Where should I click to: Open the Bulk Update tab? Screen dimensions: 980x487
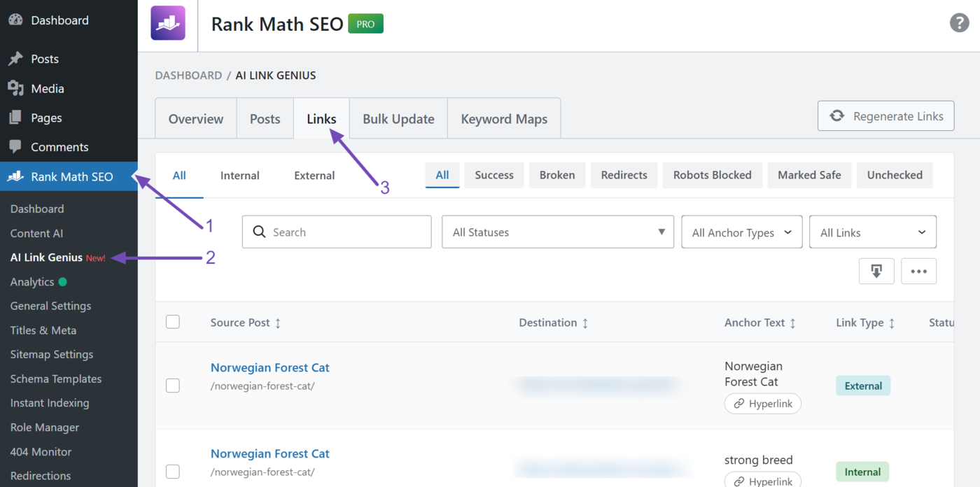click(398, 118)
